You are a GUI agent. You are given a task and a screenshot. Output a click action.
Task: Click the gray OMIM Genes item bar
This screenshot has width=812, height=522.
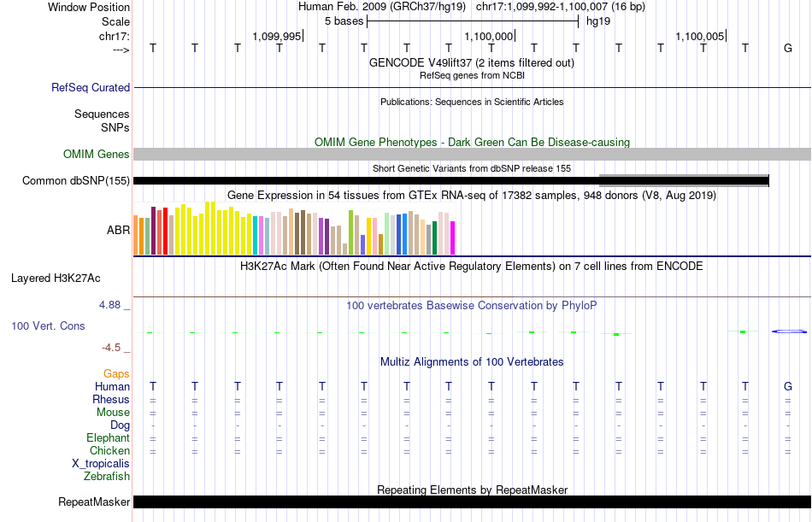[x=472, y=155]
